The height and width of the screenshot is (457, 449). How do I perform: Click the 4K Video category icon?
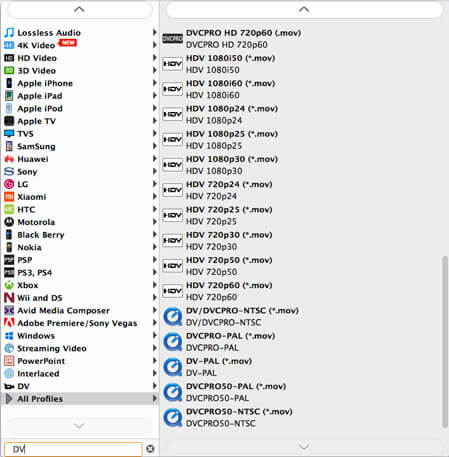[9, 45]
